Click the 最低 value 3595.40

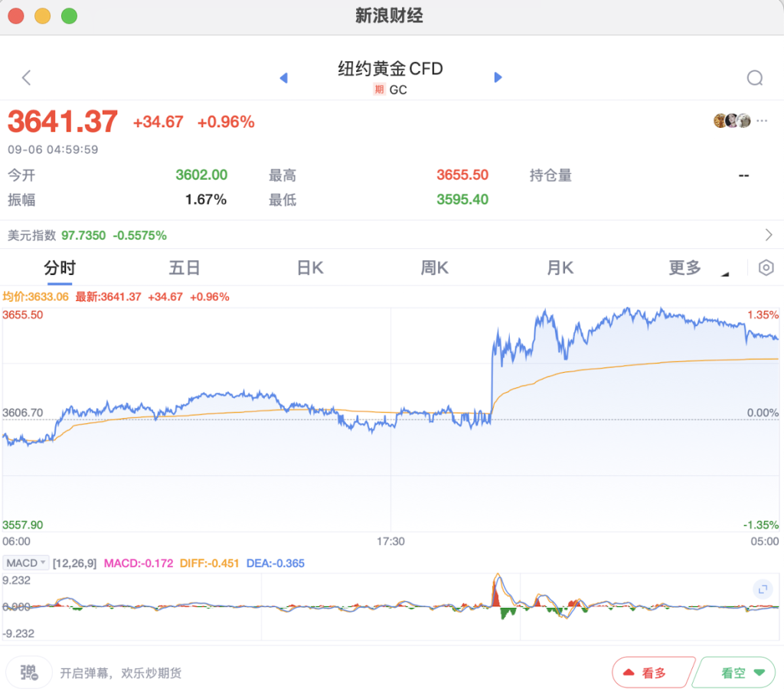coord(462,200)
